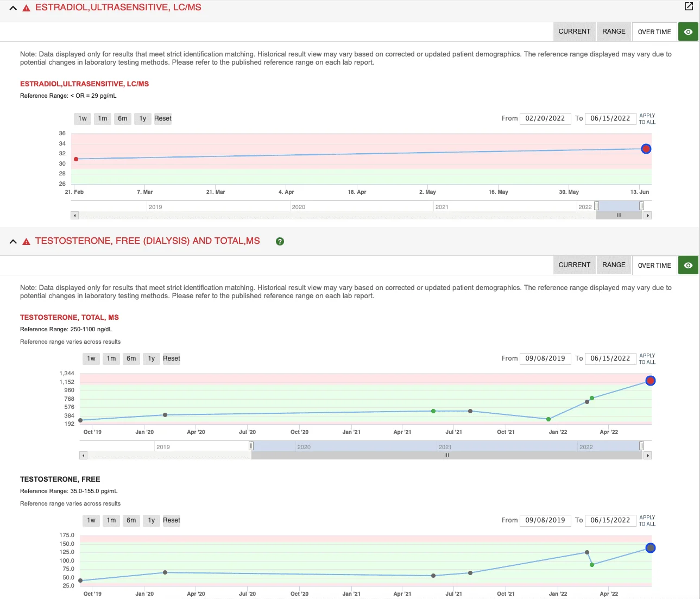Click the Testosterone Total navigator scrollbar handle
700x599 pixels.
point(446,456)
